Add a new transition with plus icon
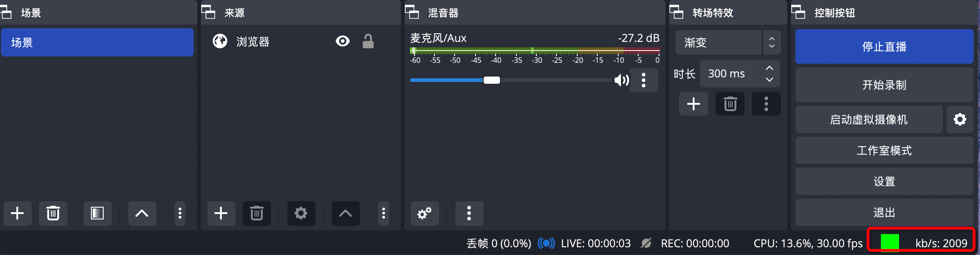980x255 pixels. click(x=694, y=104)
